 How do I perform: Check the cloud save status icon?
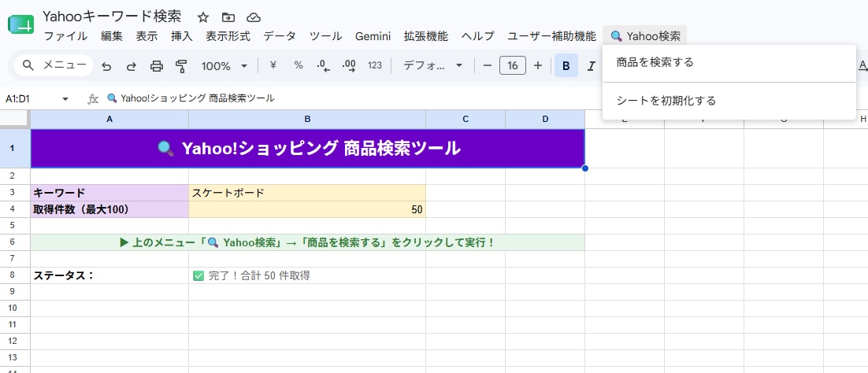pyautogui.click(x=254, y=17)
